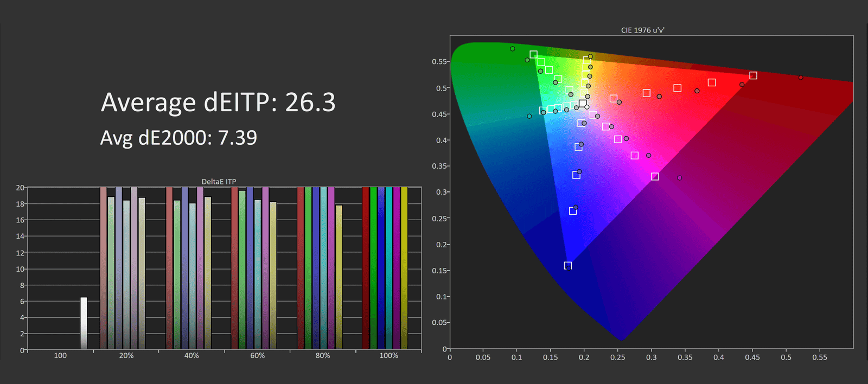Click the 20% label on bar chart axis
This screenshot has width=868, height=384.
[x=126, y=356]
